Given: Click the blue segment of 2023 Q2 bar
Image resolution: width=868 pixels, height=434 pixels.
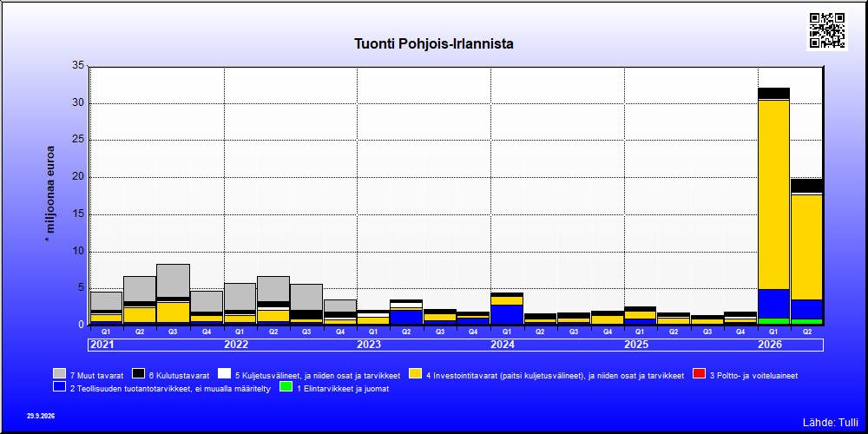Looking at the screenshot, I should point(407,317).
